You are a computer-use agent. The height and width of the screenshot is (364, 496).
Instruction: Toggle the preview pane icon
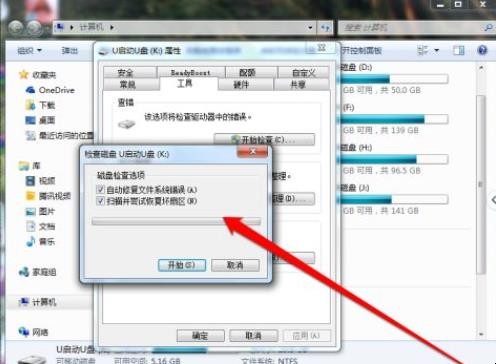[x=459, y=51]
